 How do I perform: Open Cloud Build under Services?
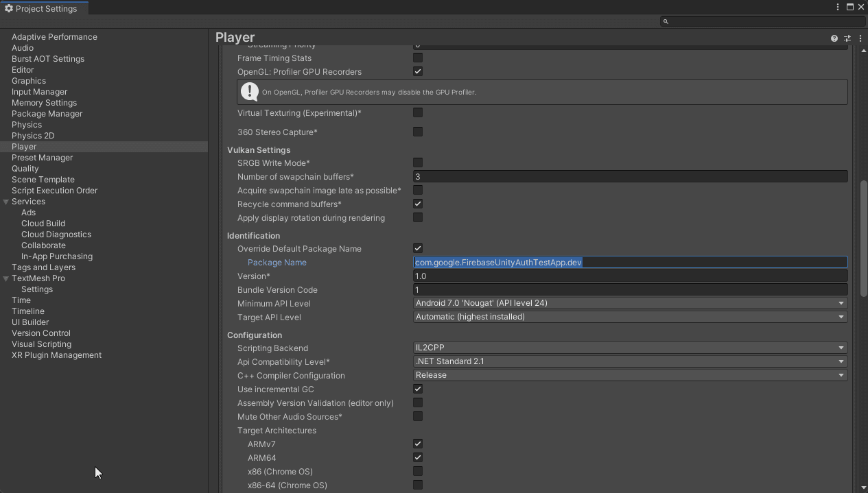(43, 224)
